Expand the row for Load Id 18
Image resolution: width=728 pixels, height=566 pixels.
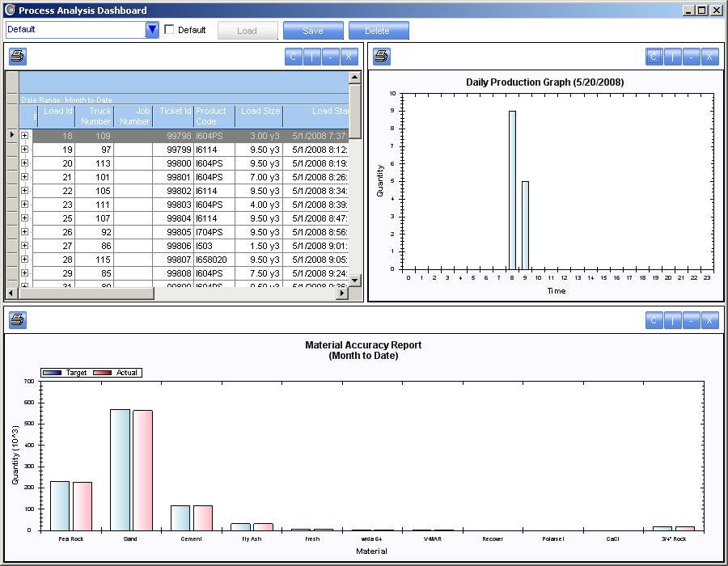click(24, 136)
